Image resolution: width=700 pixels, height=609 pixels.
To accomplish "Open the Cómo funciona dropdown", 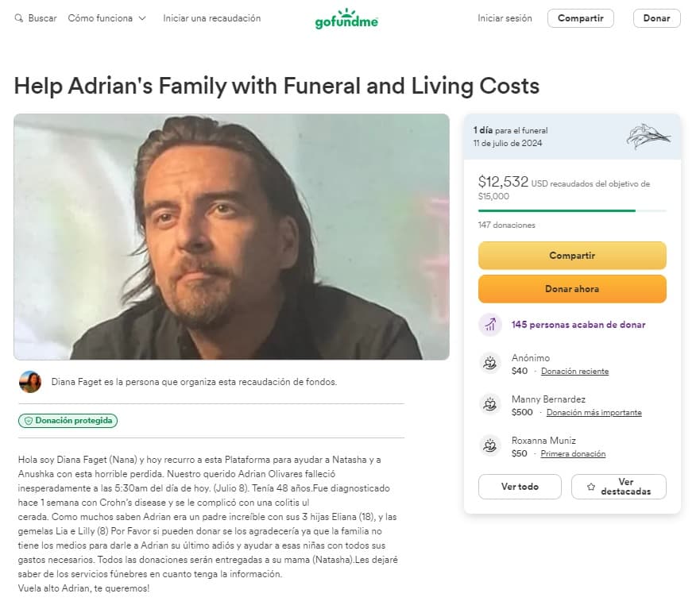I will point(107,17).
